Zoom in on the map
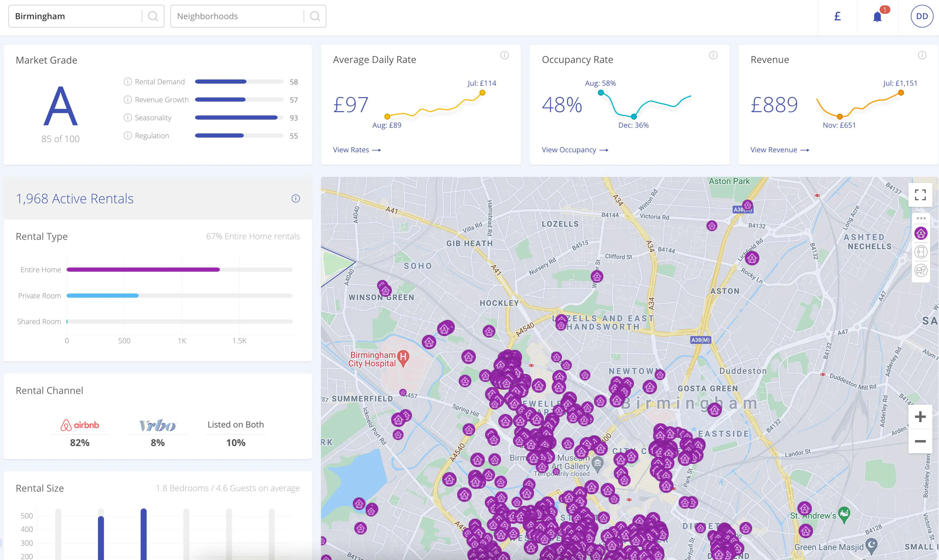Image resolution: width=939 pixels, height=560 pixels. coord(920,417)
